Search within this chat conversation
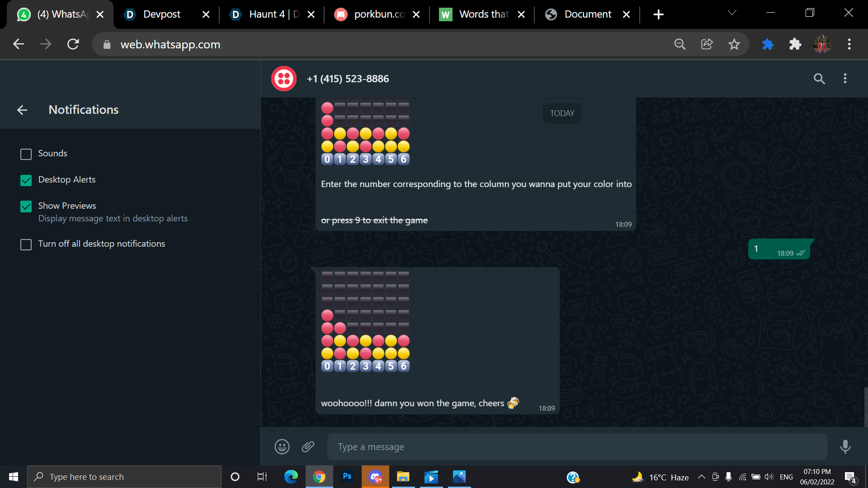868x488 pixels. pyautogui.click(x=819, y=79)
